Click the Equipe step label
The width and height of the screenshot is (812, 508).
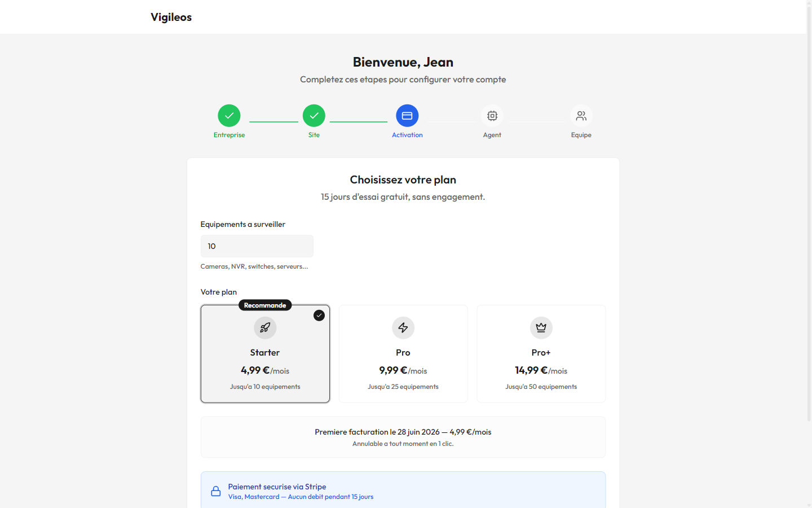[581, 135]
